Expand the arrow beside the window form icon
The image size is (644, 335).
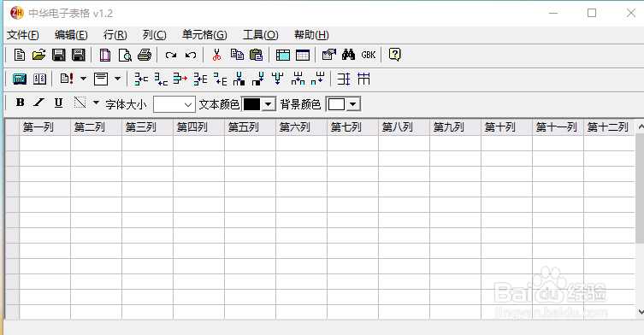[117, 79]
